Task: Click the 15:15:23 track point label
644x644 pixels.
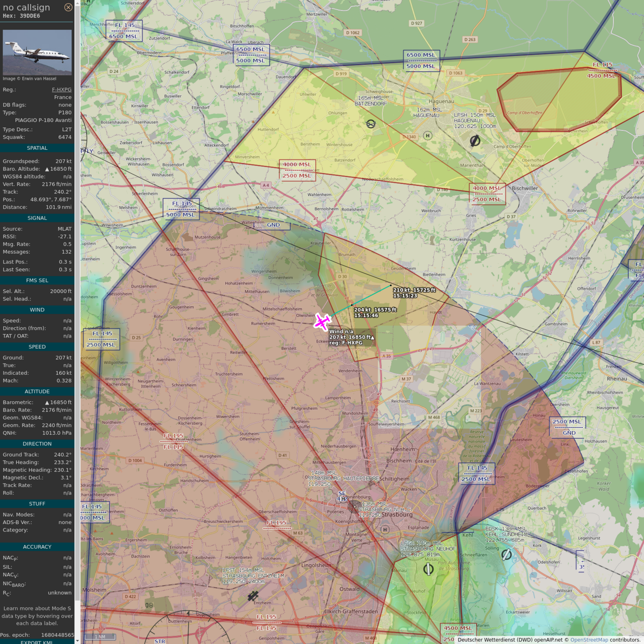Action: click(405, 296)
